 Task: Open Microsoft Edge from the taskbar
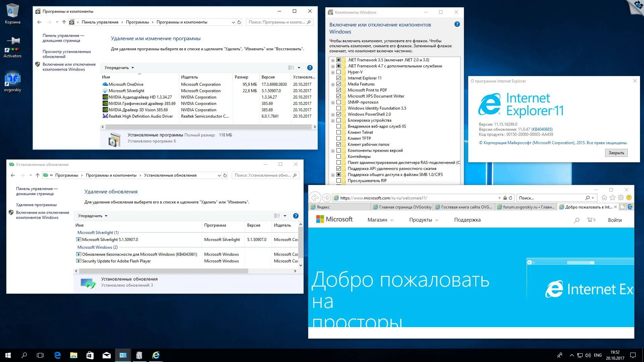(57, 355)
